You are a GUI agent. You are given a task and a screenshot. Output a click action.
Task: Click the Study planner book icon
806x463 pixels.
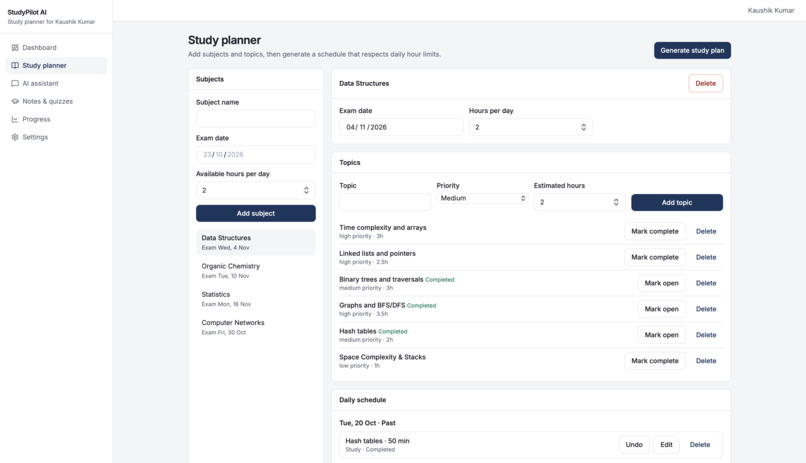coord(15,66)
